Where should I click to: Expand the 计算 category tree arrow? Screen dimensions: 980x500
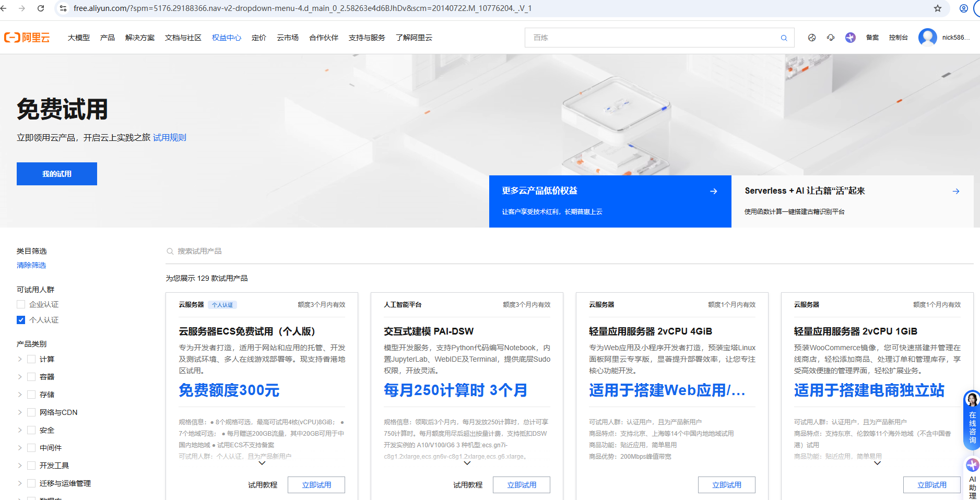(x=20, y=359)
